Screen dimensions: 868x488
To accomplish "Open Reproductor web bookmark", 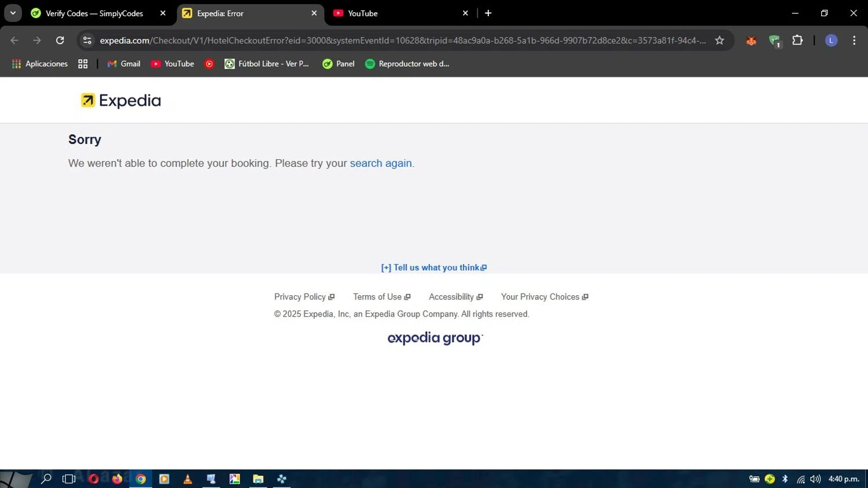I will pyautogui.click(x=407, y=64).
